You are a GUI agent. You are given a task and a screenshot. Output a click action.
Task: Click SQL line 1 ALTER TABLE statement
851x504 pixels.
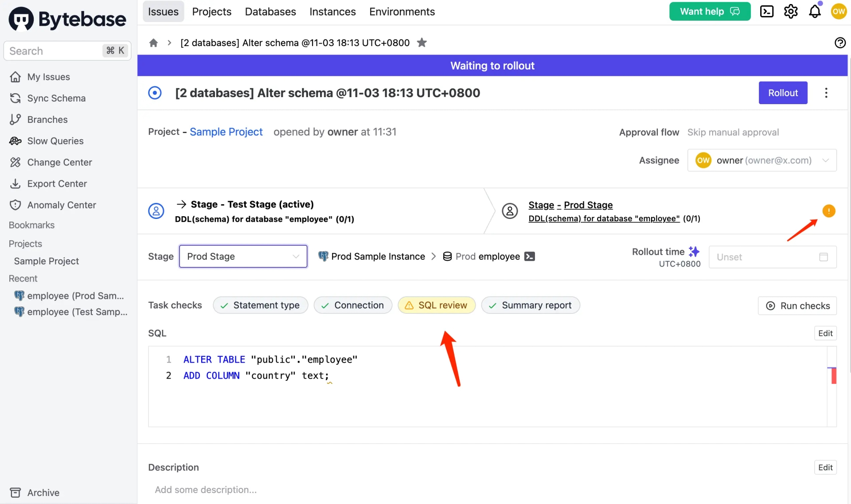[270, 359]
